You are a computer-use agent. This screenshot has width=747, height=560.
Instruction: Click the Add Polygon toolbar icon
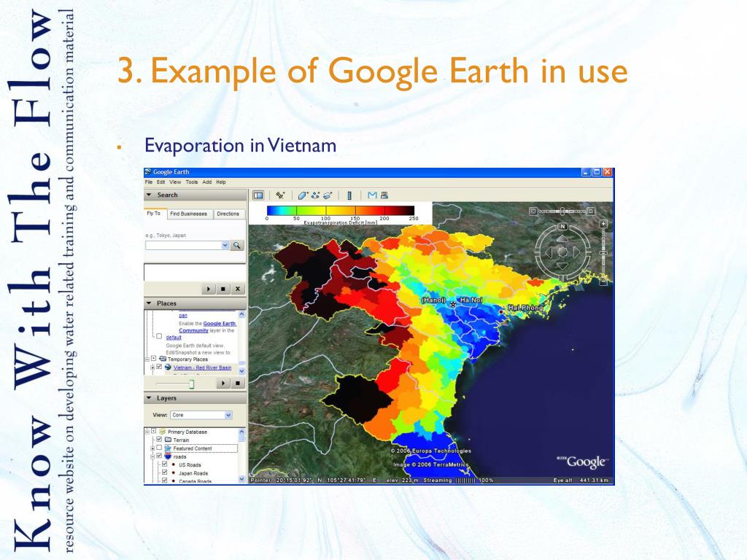coord(303,195)
